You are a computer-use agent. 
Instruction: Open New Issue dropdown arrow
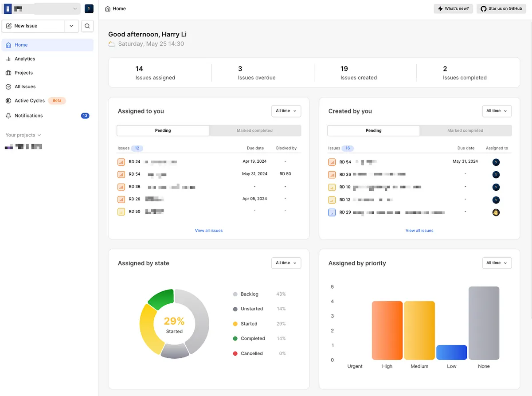point(72,26)
